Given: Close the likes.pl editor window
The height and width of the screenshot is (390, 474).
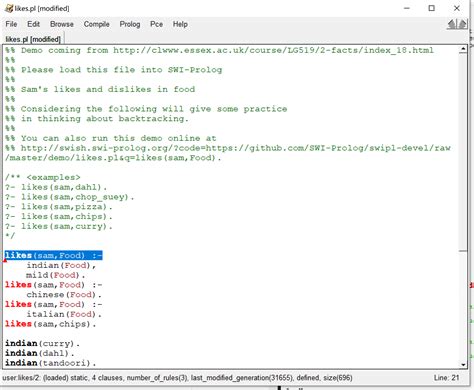Looking at the screenshot, I should click(x=457, y=8).
